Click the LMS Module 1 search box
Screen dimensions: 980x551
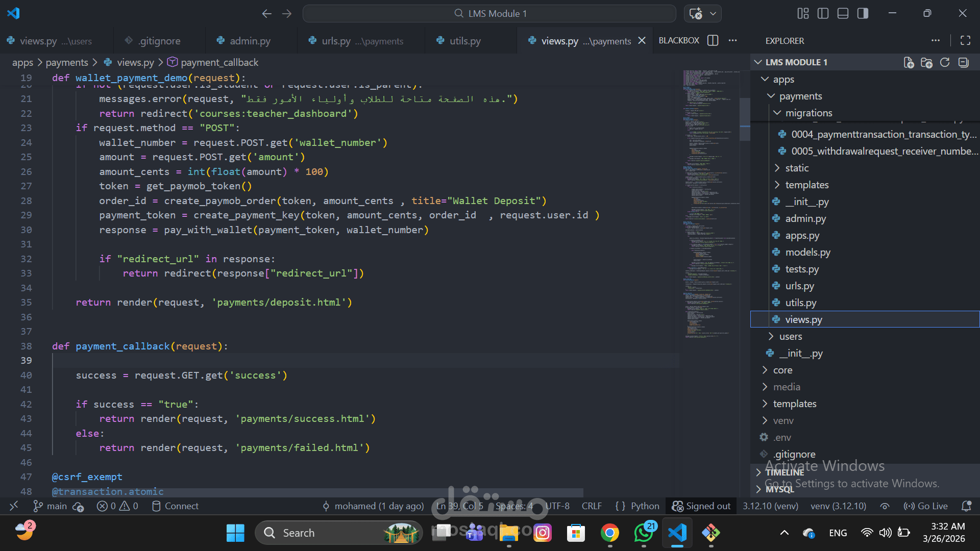[x=489, y=14]
